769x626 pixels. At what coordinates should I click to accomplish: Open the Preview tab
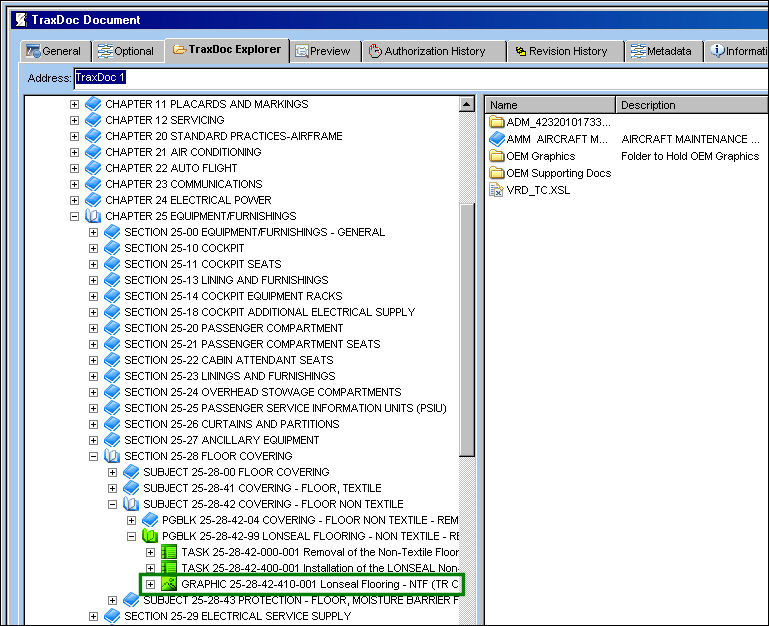tap(325, 51)
